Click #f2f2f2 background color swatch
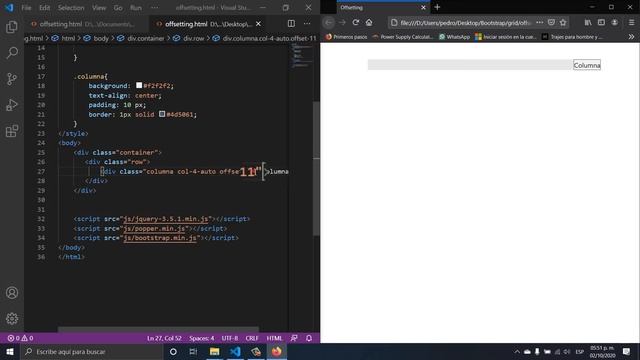The height and width of the screenshot is (360, 640). pos(139,85)
